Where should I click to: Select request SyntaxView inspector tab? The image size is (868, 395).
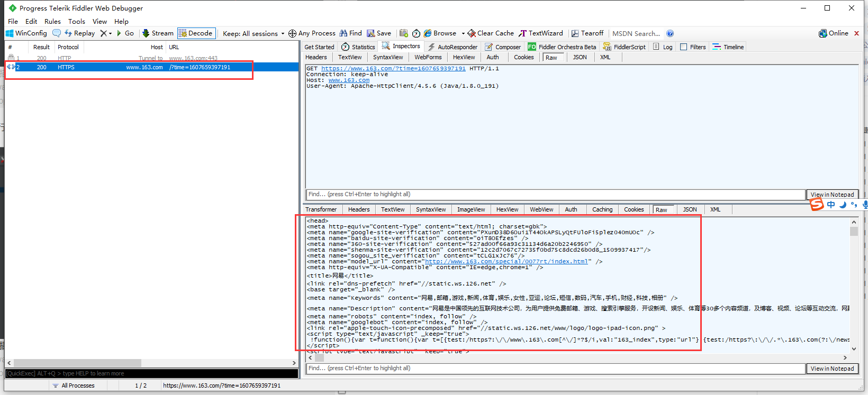click(388, 57)
